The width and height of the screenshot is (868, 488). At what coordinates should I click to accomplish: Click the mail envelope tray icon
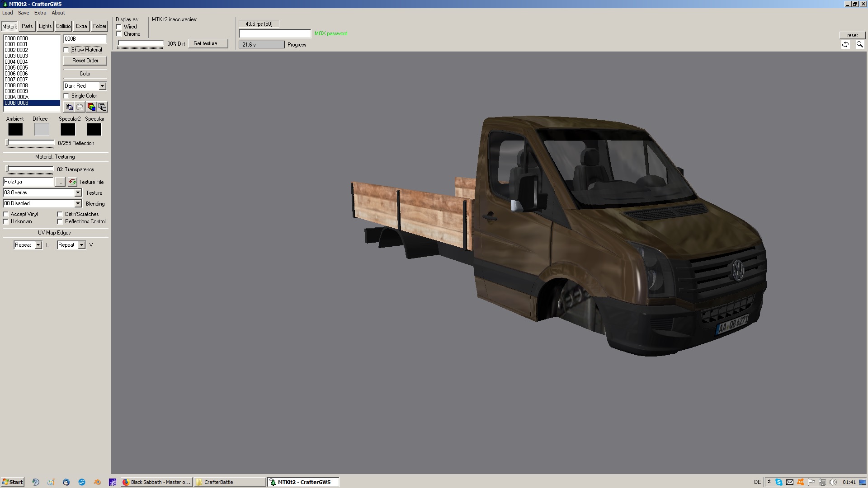pyautogui.click(x=789, y=482)
